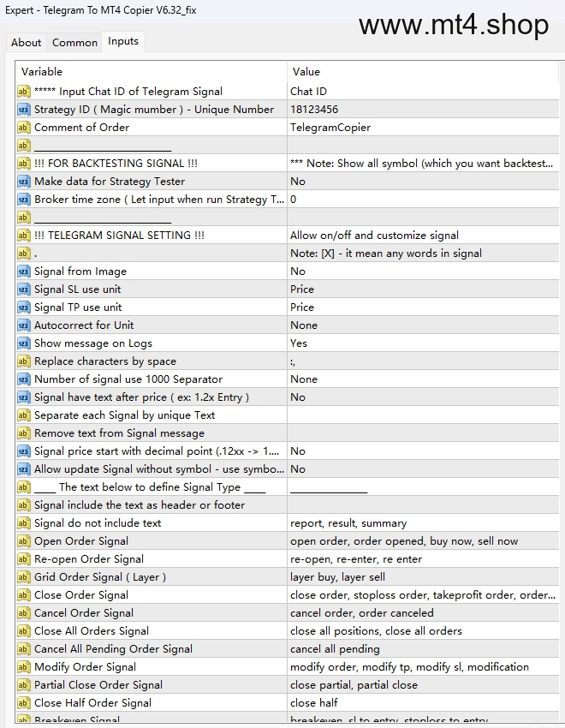Click icon beside Signal SL use unit
Viewport: 565px width, 728px height.
point(23,289)
